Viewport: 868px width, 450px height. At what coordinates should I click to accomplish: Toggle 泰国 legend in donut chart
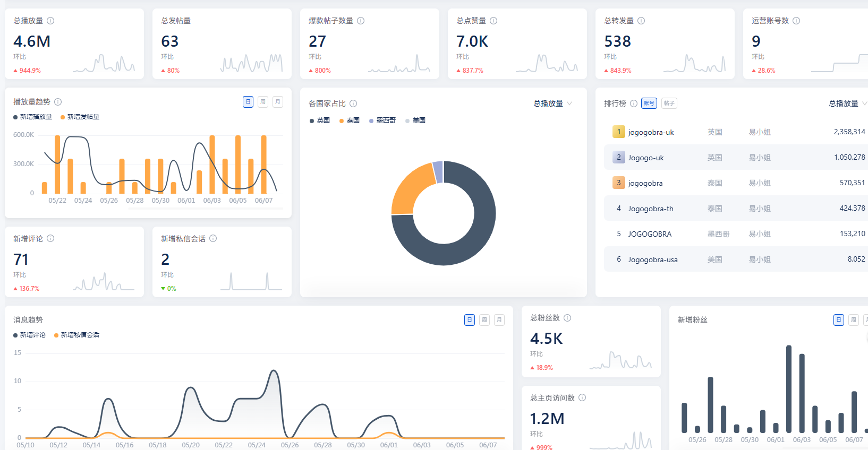click(350, 120)
